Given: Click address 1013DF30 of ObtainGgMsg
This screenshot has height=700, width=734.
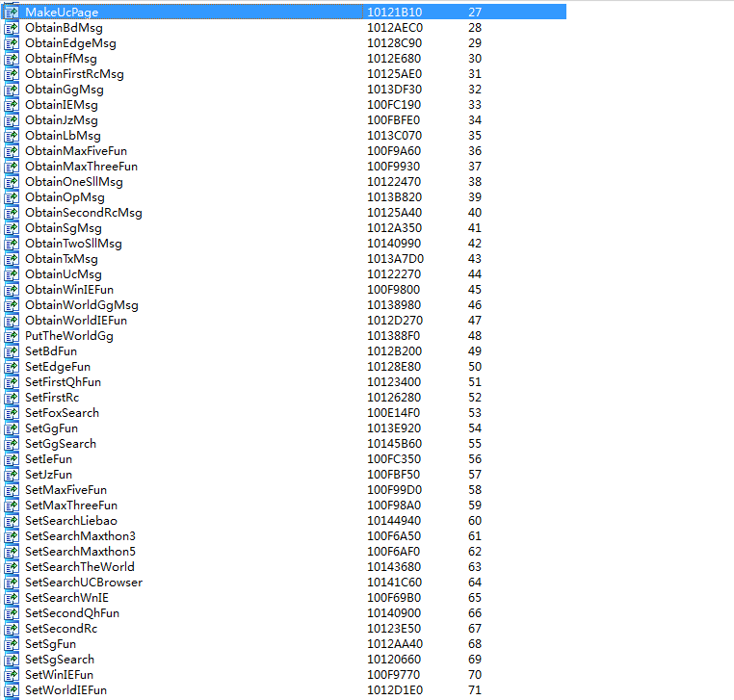Looking at the screenshot, I should [394, 90].
